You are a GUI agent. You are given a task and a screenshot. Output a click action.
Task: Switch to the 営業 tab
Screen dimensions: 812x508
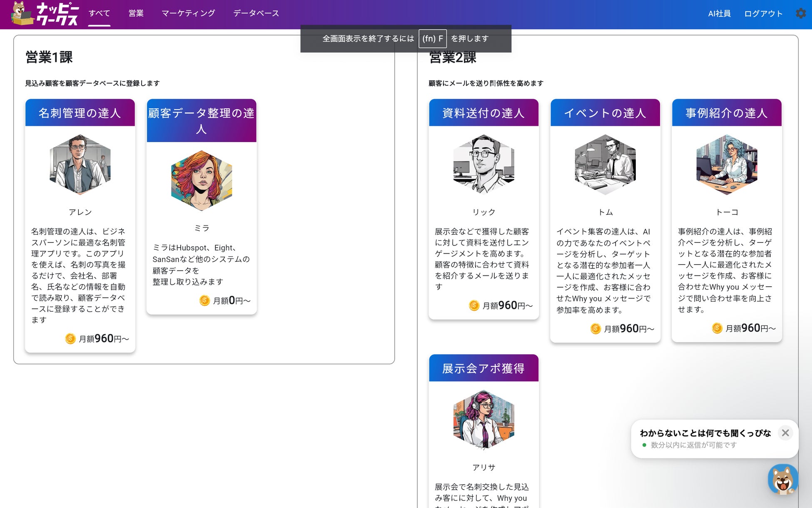(x=136, y=13)
